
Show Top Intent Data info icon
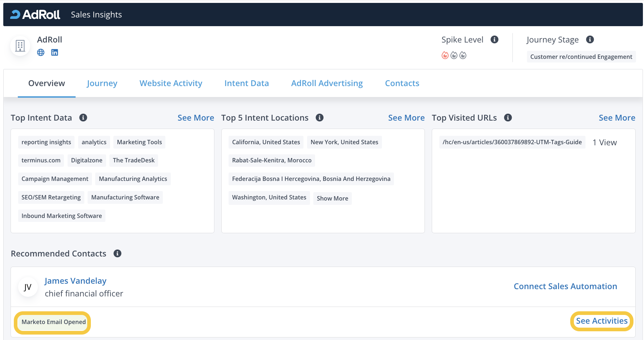tap(83, 118)
